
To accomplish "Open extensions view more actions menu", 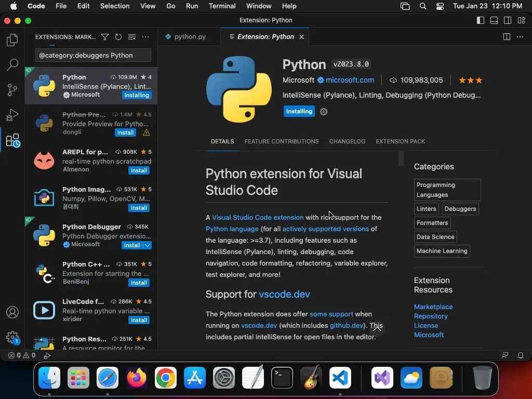I will 145,37.
